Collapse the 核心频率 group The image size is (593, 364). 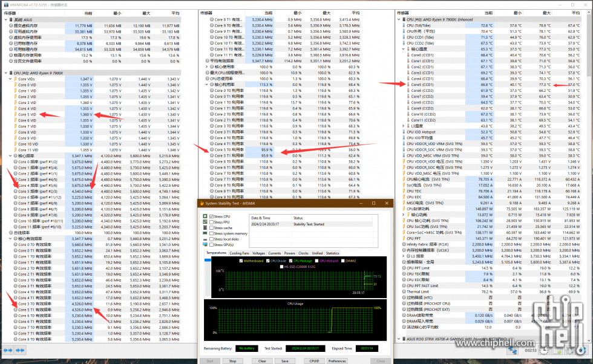pyautogui.click(x=10, y=156)
